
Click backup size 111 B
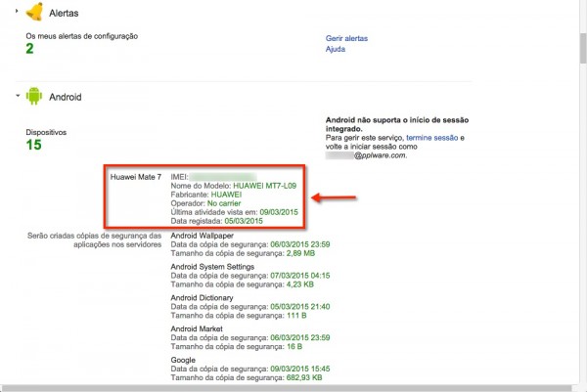coord(296,316)
